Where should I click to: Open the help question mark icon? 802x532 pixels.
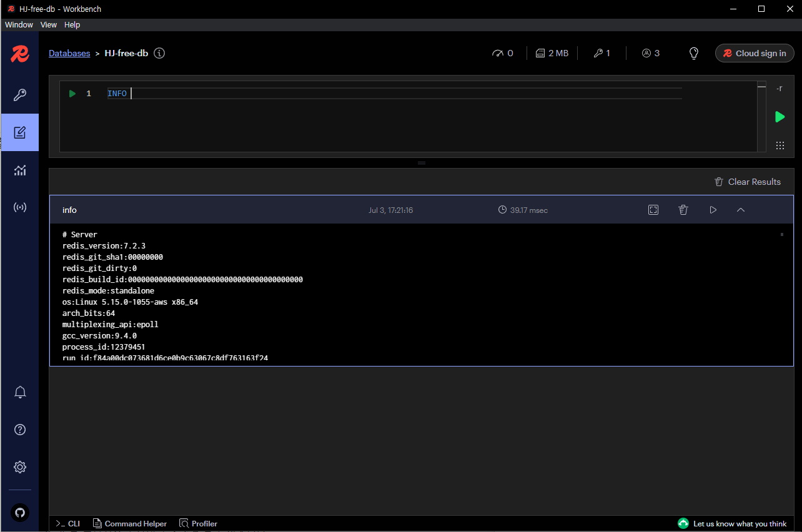(20, 430)
